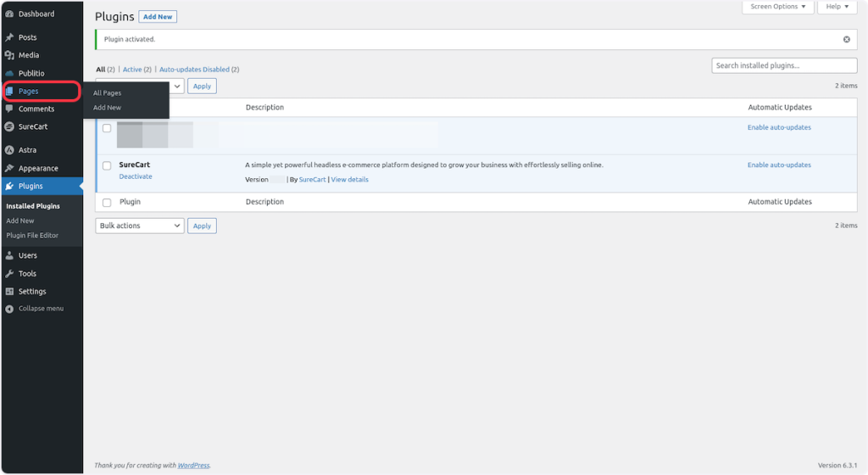Click the Appearance paintbrush icon
This screenshot has width=868, height=475.
[x=9, y=168]
